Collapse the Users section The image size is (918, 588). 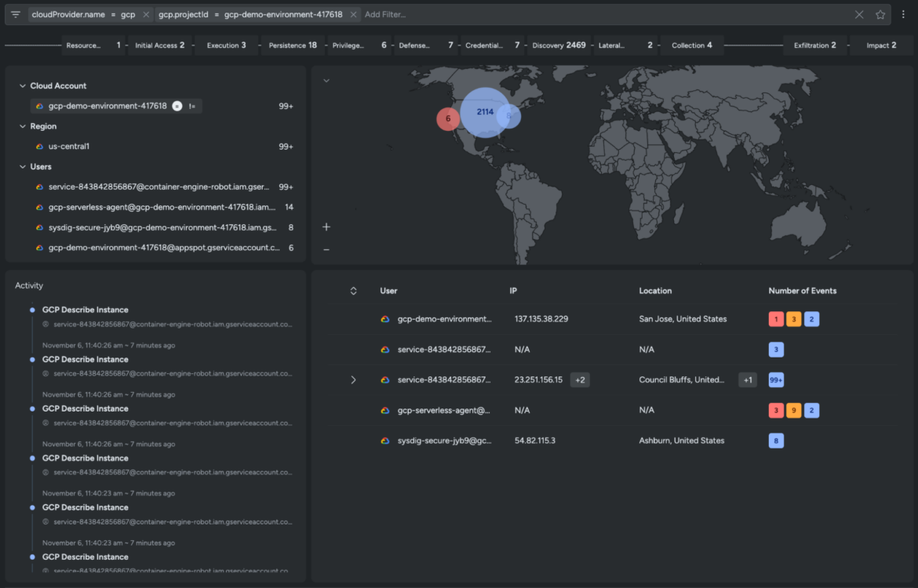tap(23, 167)
